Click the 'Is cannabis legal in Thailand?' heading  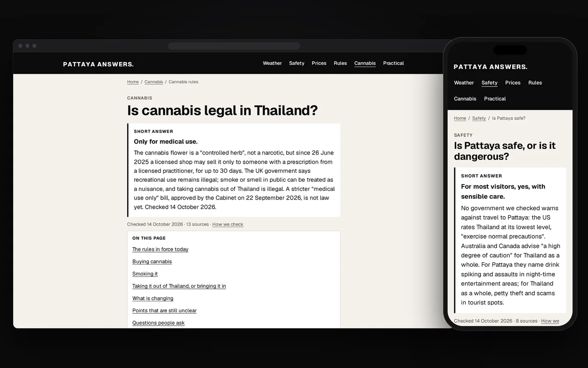click(x=222, y=111)
